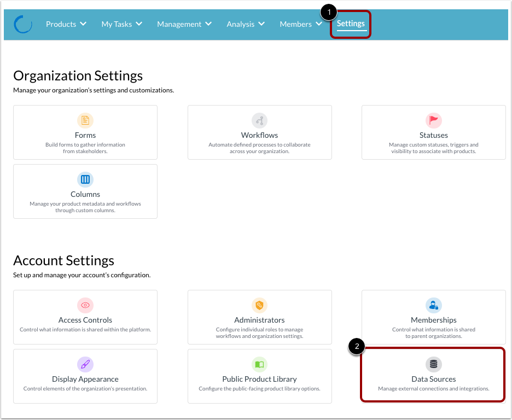The height and width of the screenshot is (420, 512).
Task: Select the Workflows settings card
Action: point(259,132)
